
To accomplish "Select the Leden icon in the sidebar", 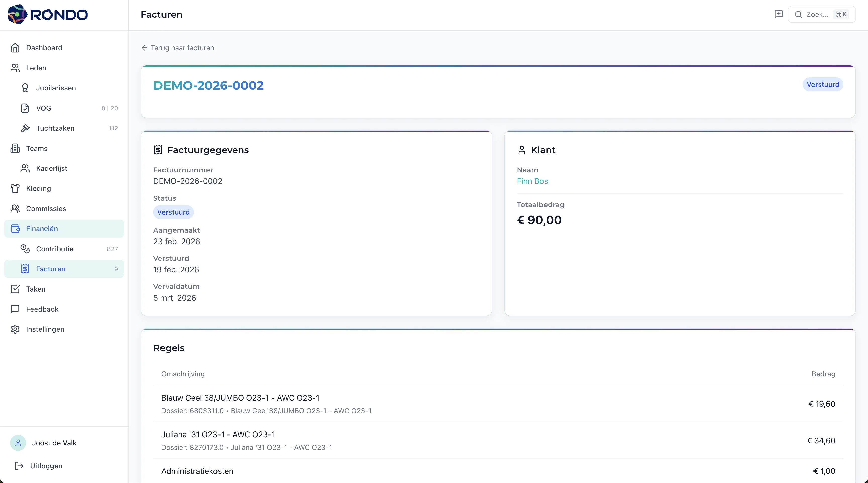I will (15, 68).
